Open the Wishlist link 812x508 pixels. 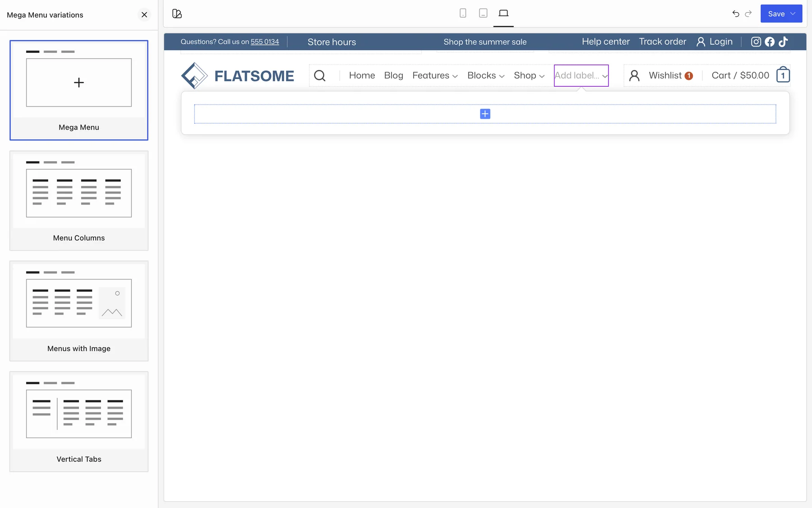670,75
